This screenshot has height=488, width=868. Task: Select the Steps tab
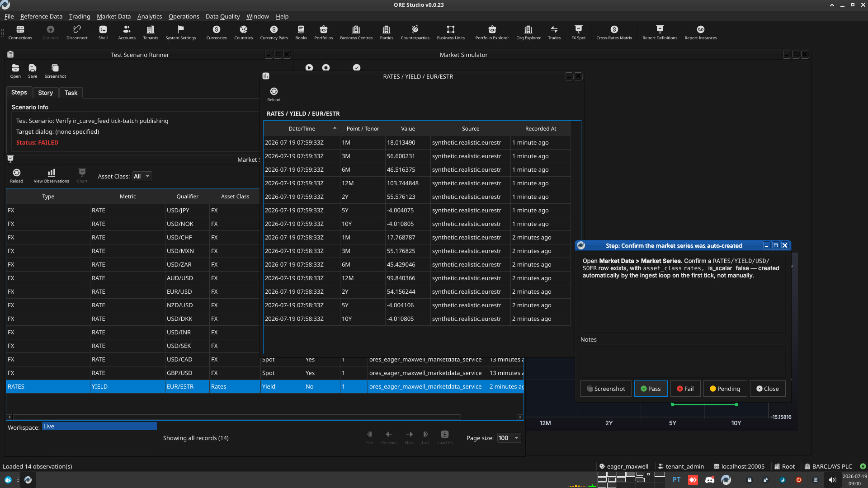click(x=19, y=92)
